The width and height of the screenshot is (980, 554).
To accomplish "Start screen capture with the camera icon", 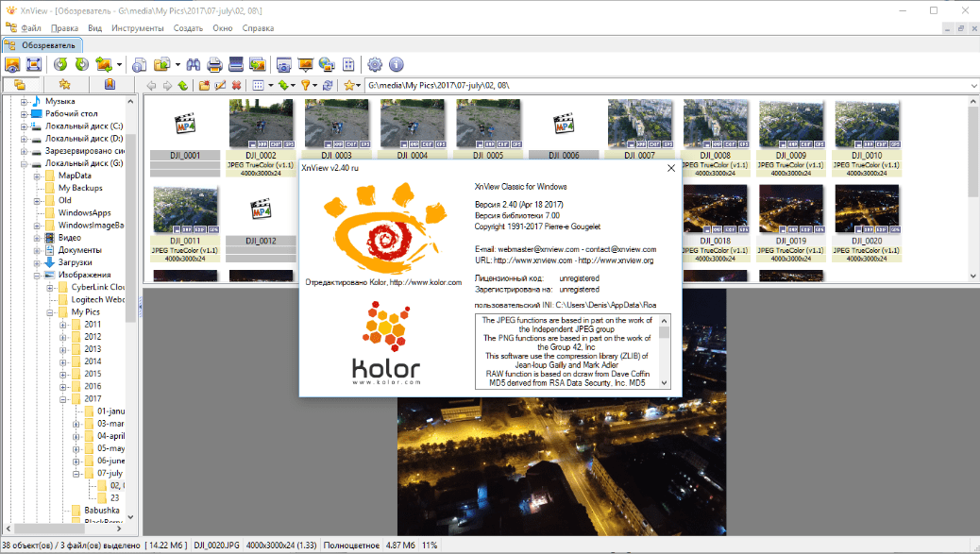I will (x=283, y=64).
